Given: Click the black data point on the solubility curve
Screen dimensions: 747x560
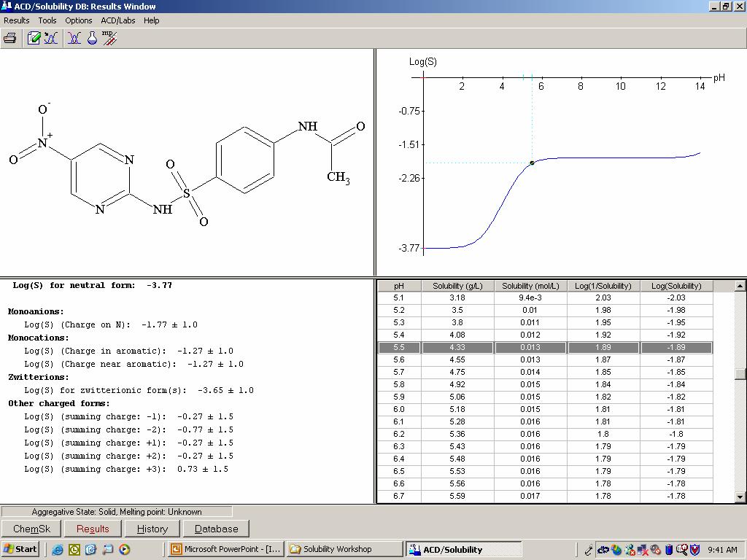Looking at the screenshot, I should tap(532, 163).
